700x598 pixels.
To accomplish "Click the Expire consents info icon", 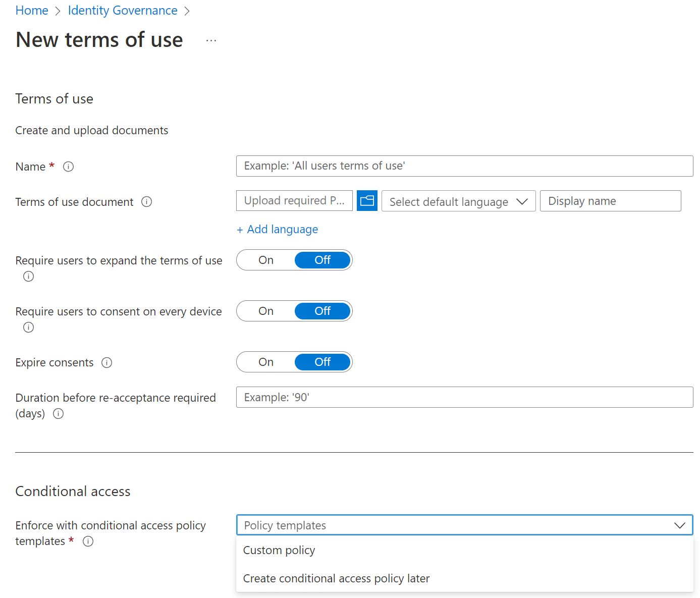I will pos(107,362).
